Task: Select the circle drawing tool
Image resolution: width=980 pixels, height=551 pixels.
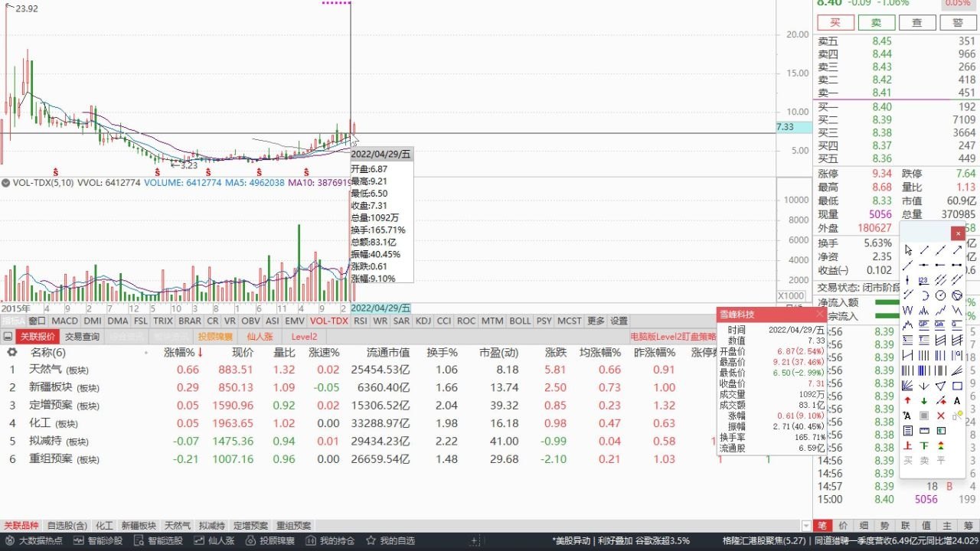Action: click(x=941, y=295)
